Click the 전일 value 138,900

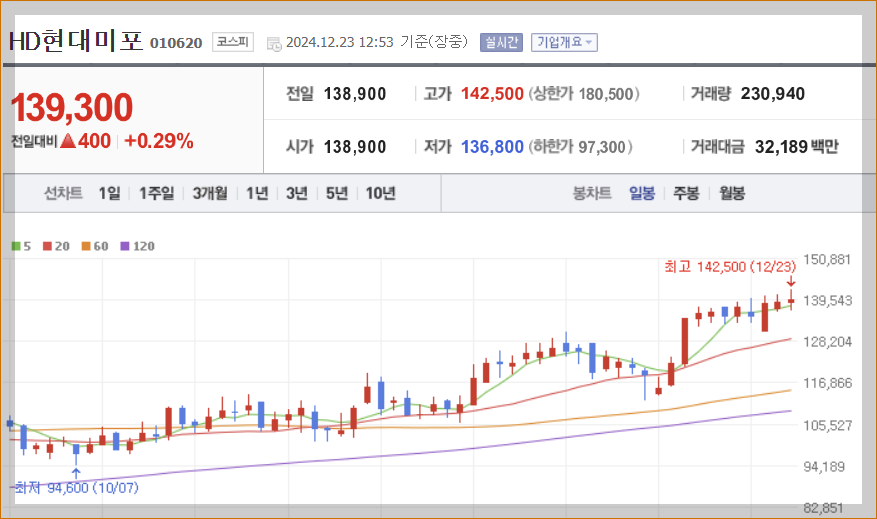(355, 94)
